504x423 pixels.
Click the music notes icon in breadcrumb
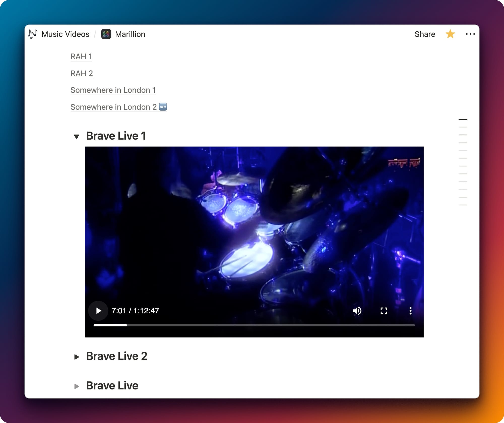[33, 34]
